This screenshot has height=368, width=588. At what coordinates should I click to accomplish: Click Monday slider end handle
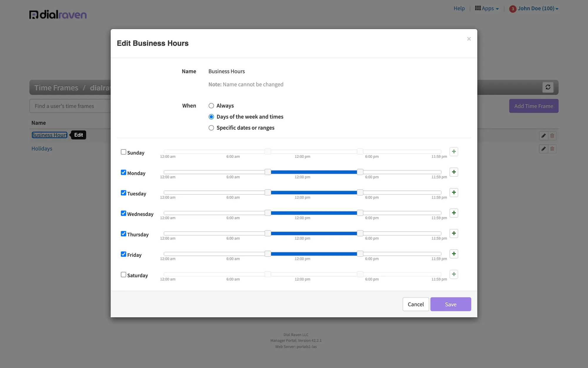coord(360,172)
